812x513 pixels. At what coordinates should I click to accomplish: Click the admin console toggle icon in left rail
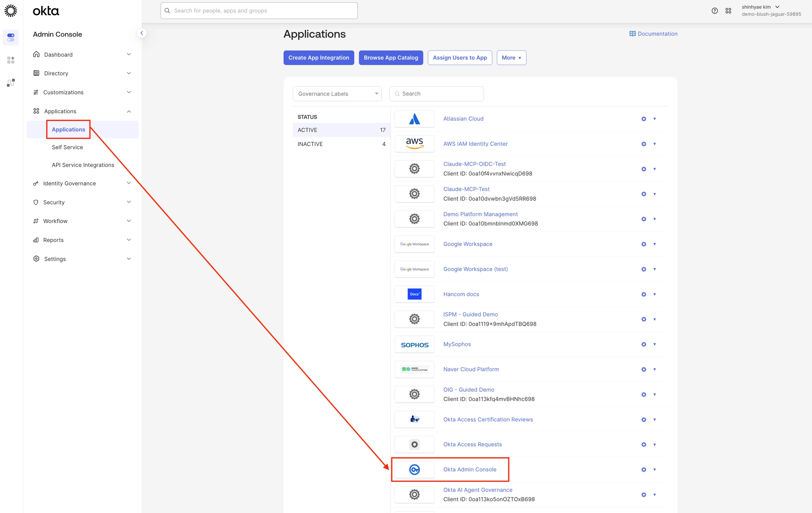[x=11, y=37]
